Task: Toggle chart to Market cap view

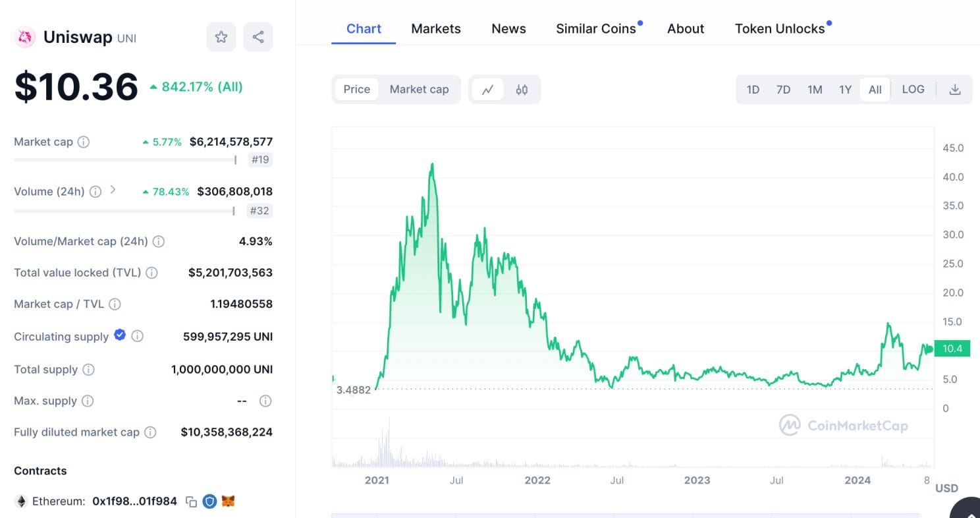Action: coord(419,90)
